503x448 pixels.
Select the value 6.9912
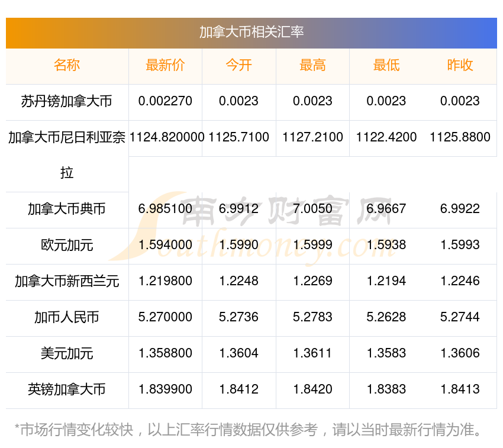pos(238,209)
